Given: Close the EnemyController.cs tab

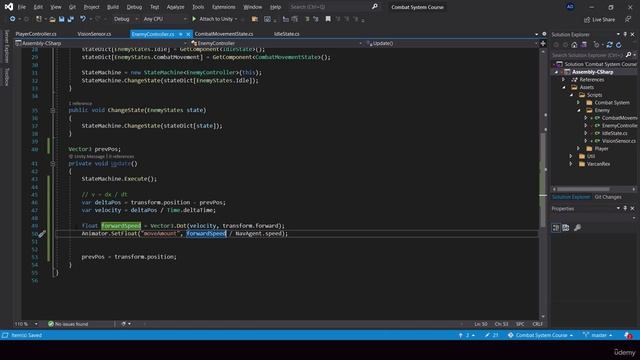Looking at the screenshot, I should (188, 34).
